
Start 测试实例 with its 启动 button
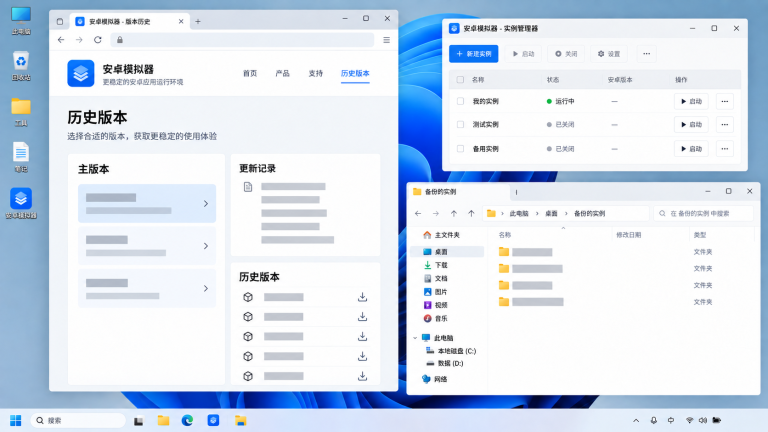(x=691, y=124)
